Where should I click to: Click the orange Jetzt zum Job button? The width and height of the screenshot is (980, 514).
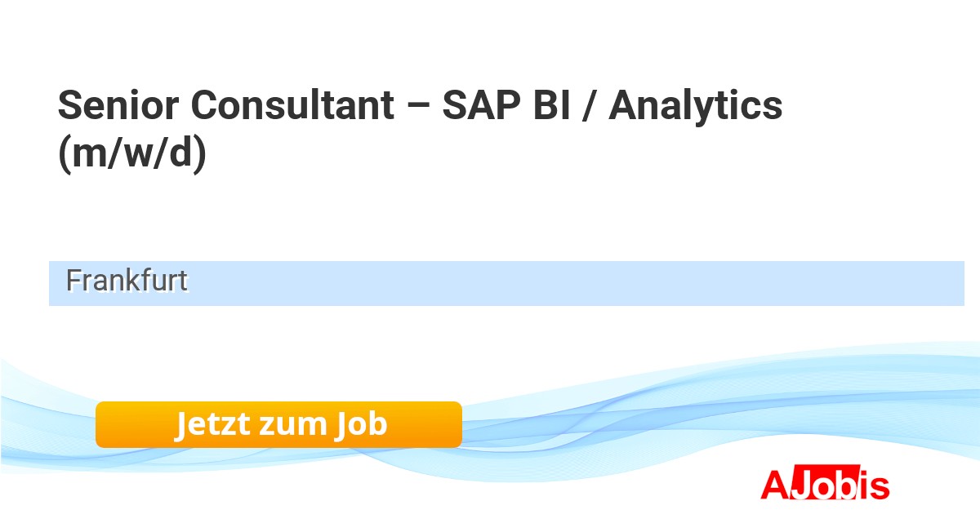coord(278,424)
